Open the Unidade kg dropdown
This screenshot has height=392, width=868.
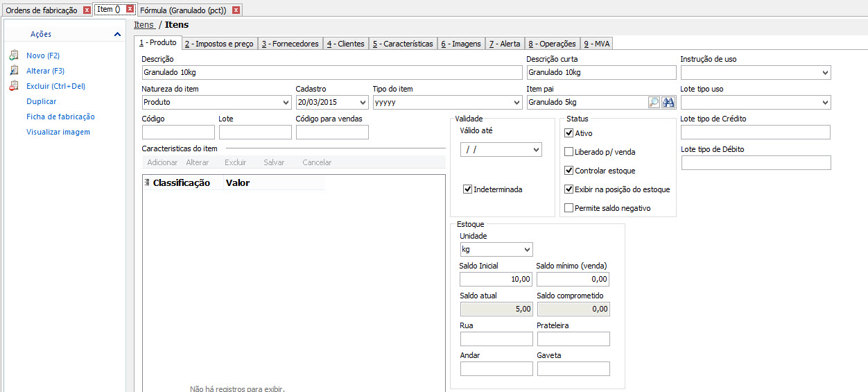(x=527, y=250)
